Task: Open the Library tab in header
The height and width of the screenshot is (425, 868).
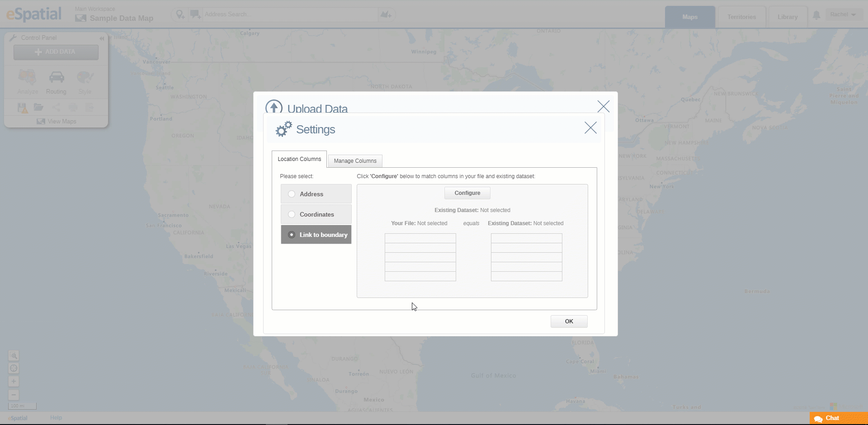Action: (788, 17)
